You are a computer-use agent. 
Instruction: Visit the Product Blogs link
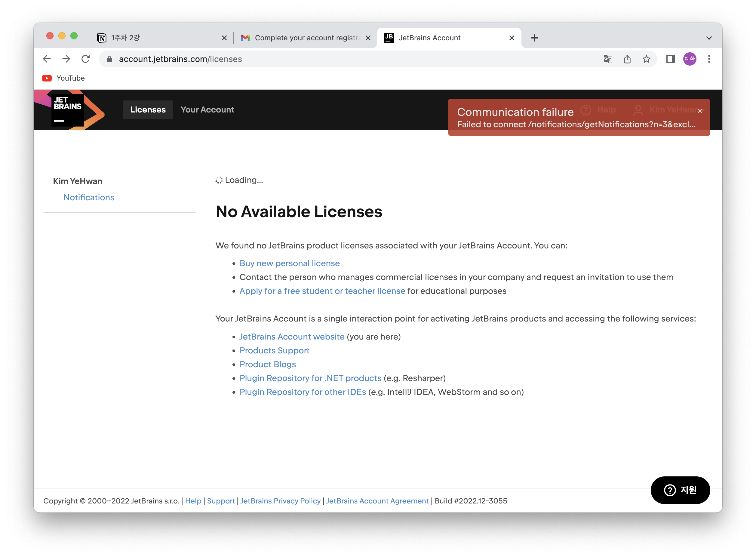[x=268, y=364]
